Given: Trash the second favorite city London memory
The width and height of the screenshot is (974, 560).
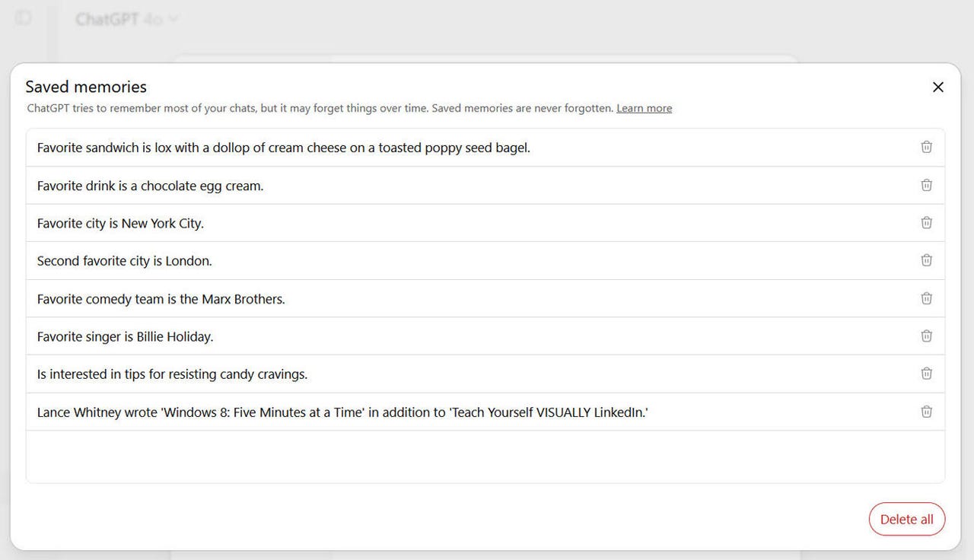Looking at the screenshot, I should point(926,260).
